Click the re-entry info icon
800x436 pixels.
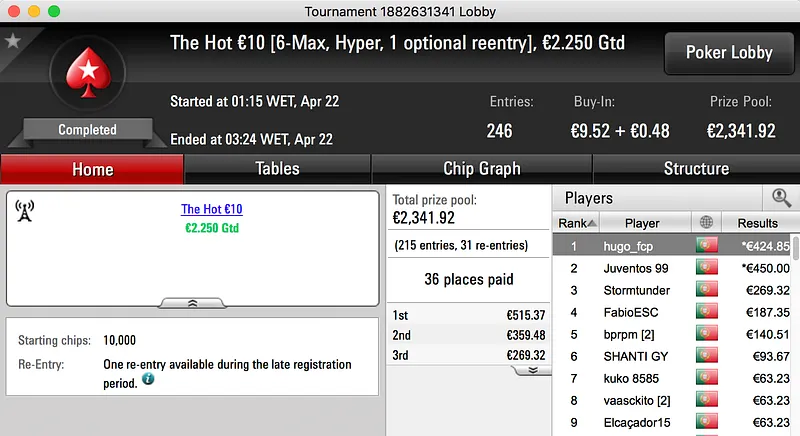pos(148,379)
